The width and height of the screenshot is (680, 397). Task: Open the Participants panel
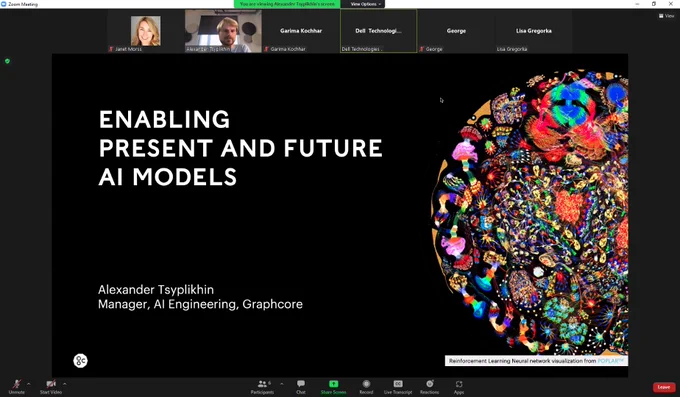262,386
